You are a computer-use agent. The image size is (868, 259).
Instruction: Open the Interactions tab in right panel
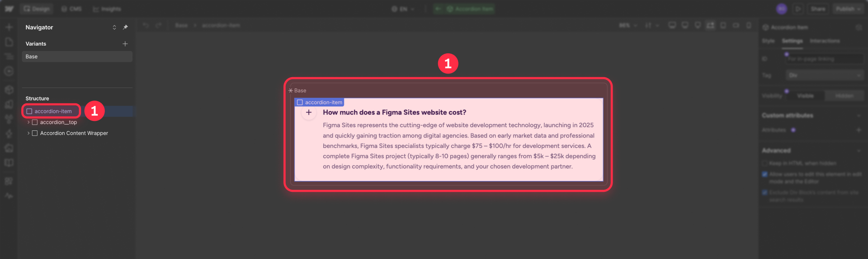click(825, 41)
